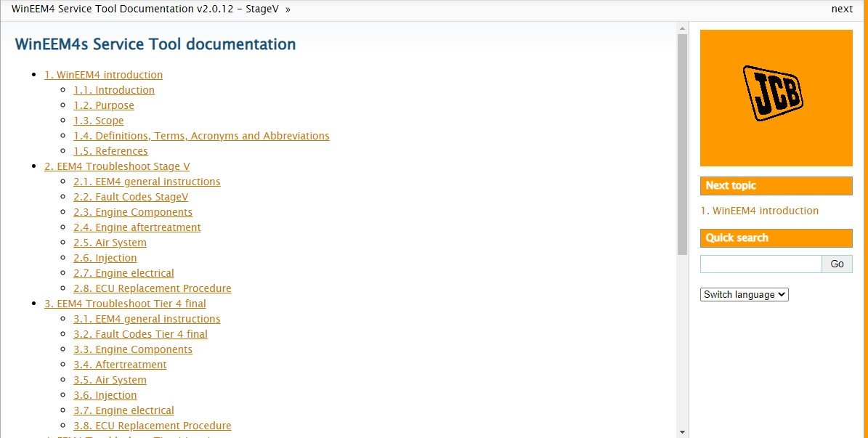868x438 pixels.
Task: Open 2.8. ECU Replacement Procedure link
Action: point(152,288)
